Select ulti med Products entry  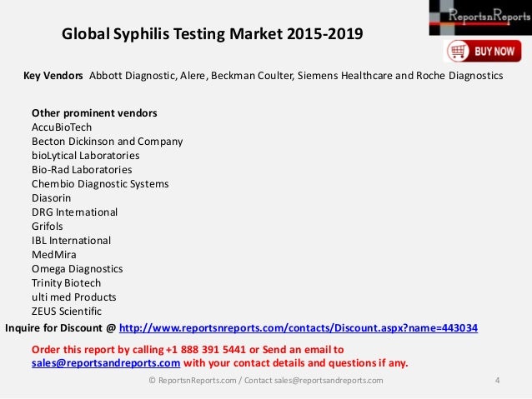point(74,297)
